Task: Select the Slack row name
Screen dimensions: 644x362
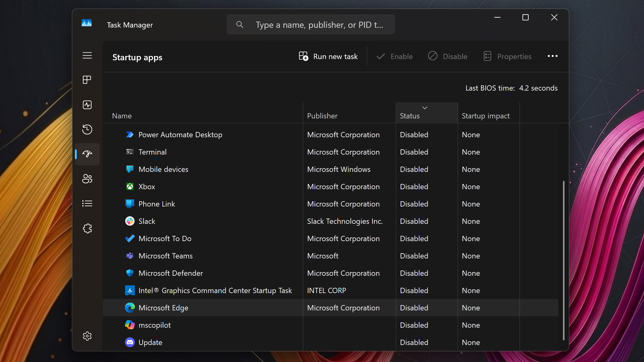Action: coord(147,221)
